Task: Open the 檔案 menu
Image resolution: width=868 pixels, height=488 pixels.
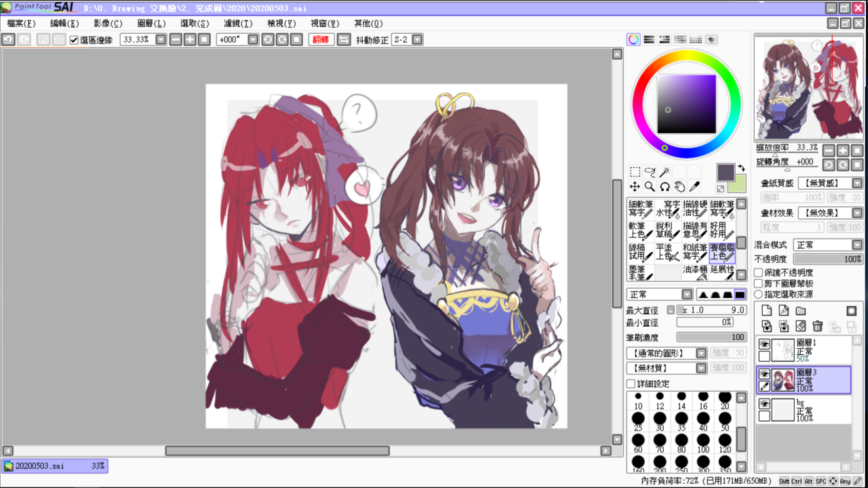Action: (x=21, y=23)
